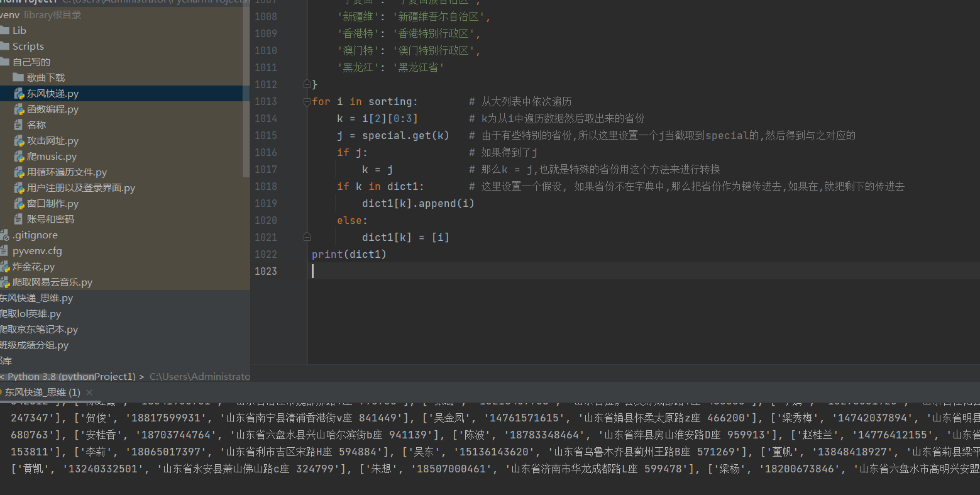This screenshot has width=980, height=495.
Task: Click the file icon next to 账号和密码
Action: pyautogui.click(x=19, y=220)
